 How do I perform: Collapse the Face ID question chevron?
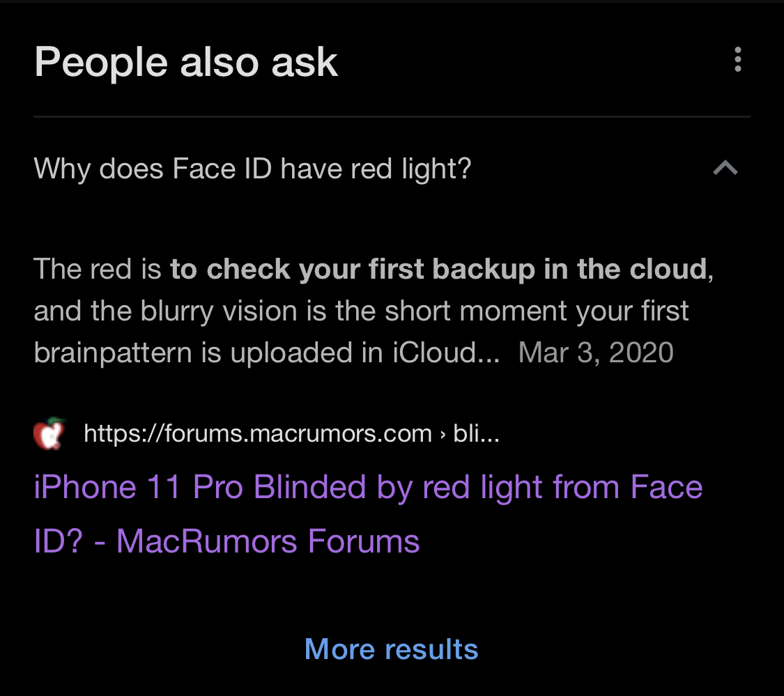725,168
